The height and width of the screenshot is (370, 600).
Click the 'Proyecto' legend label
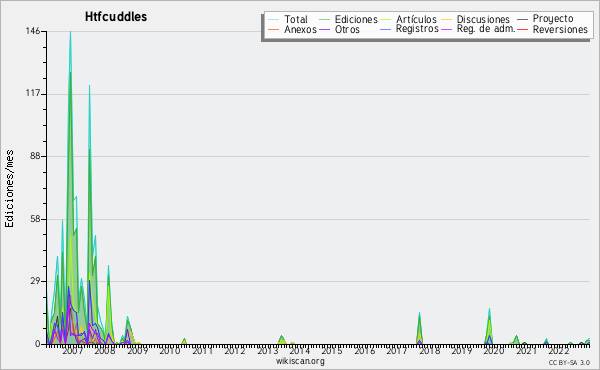(553, 19)
